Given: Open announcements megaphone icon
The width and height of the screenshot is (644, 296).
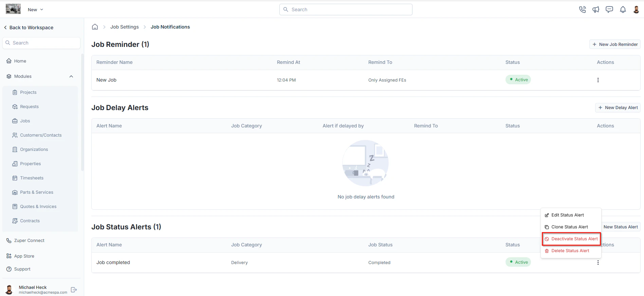Looking at the screenshot, I should tap(596, 10).
